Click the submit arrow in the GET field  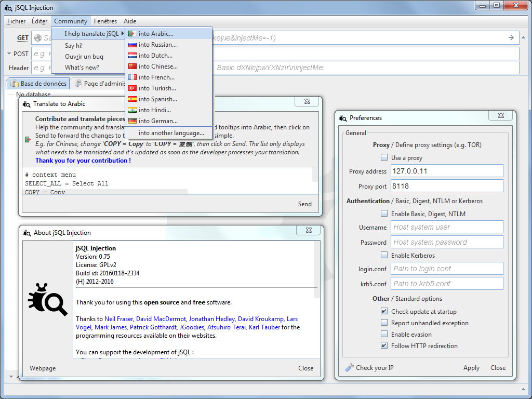point(510,37)
